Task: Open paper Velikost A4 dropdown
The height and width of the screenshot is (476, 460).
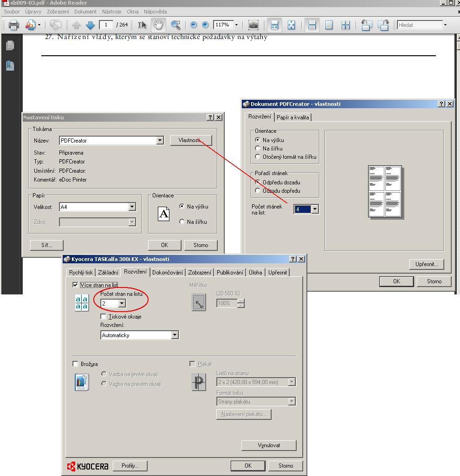Action: point(132,207)
